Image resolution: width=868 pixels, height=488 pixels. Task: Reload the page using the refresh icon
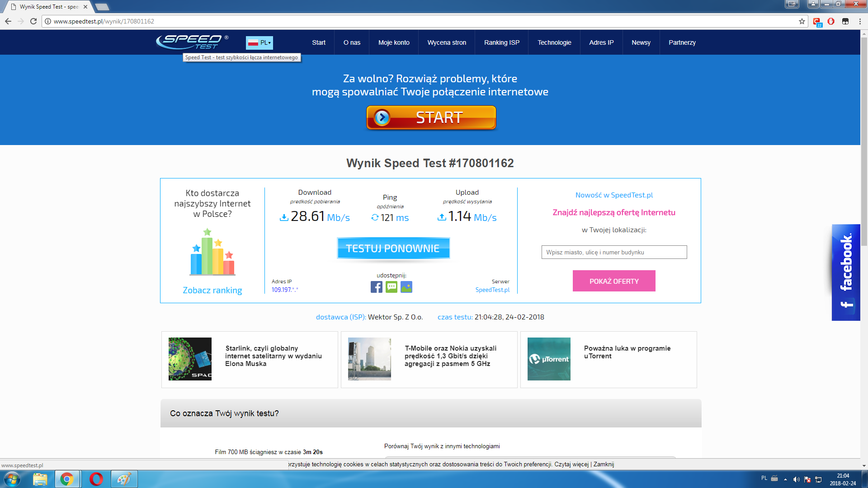tap(33, 21)
